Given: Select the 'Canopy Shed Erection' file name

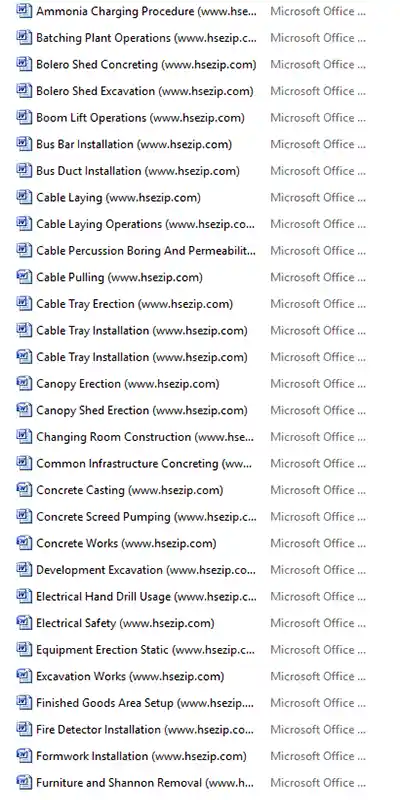Looking at the screenshot, I should pyautogui.click(x=141, y=410).
